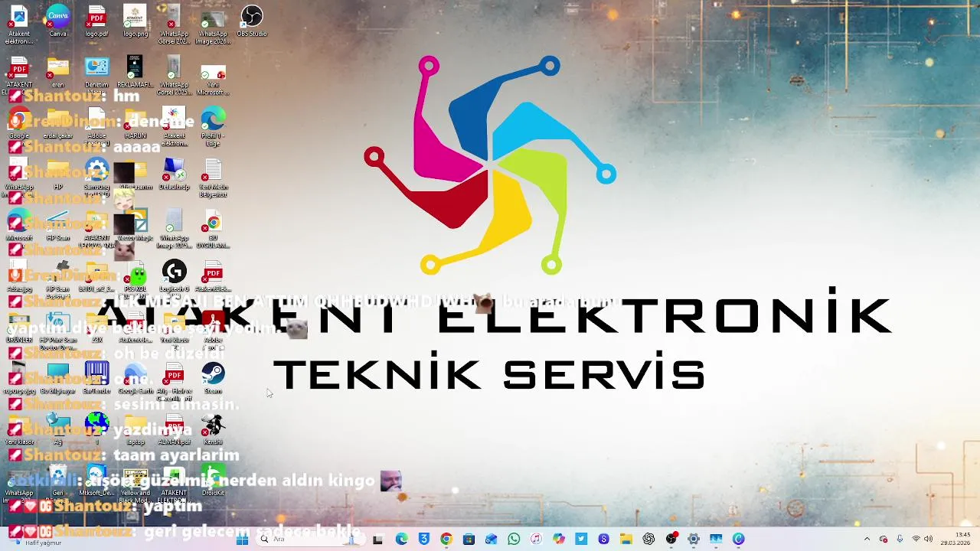Open File Explorer from the taskbar
The height and width of the screenshot is (551, 980).
[626, 540]
